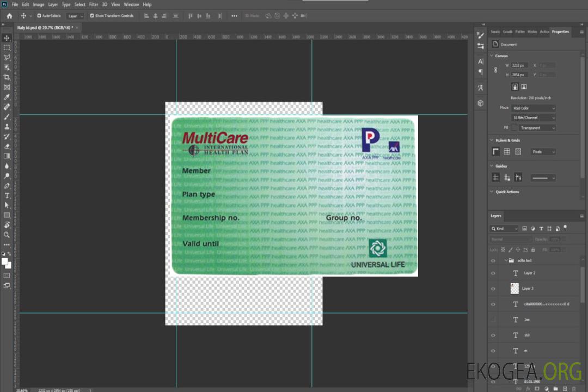This screenshot has height=392, width=588.
Task: Choose the Eraser tool
Action: [7, 146]
